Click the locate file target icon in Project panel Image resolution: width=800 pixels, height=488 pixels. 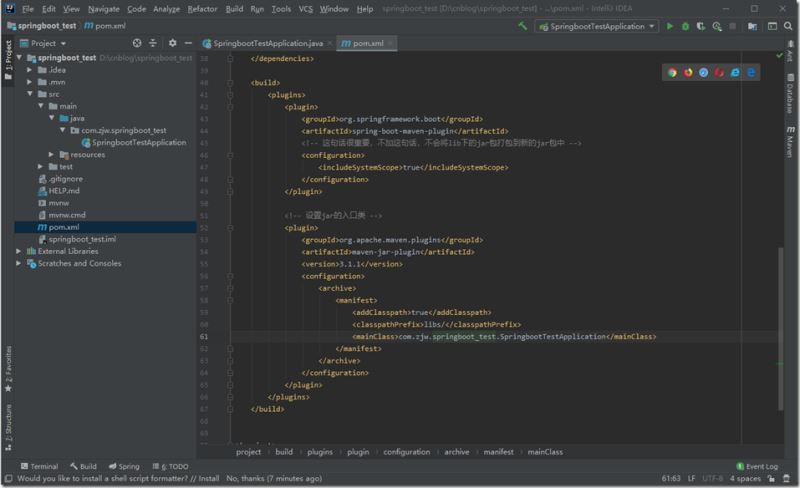(x=138, y=44)
